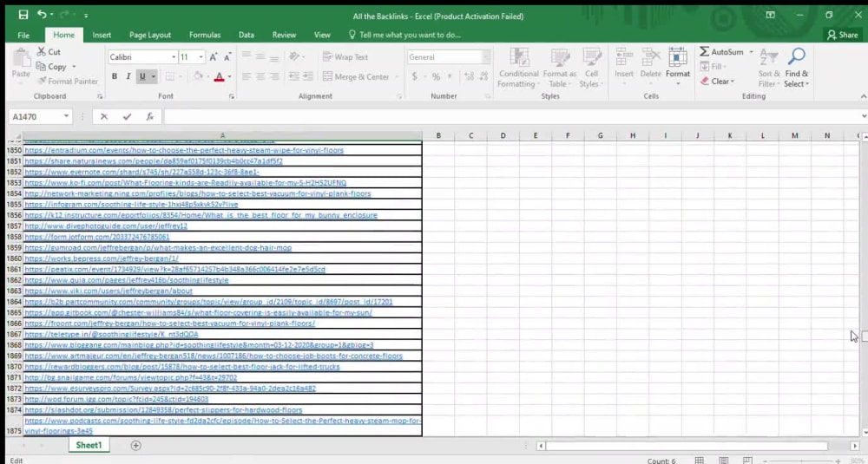The height and width of the screenshot is (464, 868).
Task: Switch to the View tab
Action: (322, 35)
